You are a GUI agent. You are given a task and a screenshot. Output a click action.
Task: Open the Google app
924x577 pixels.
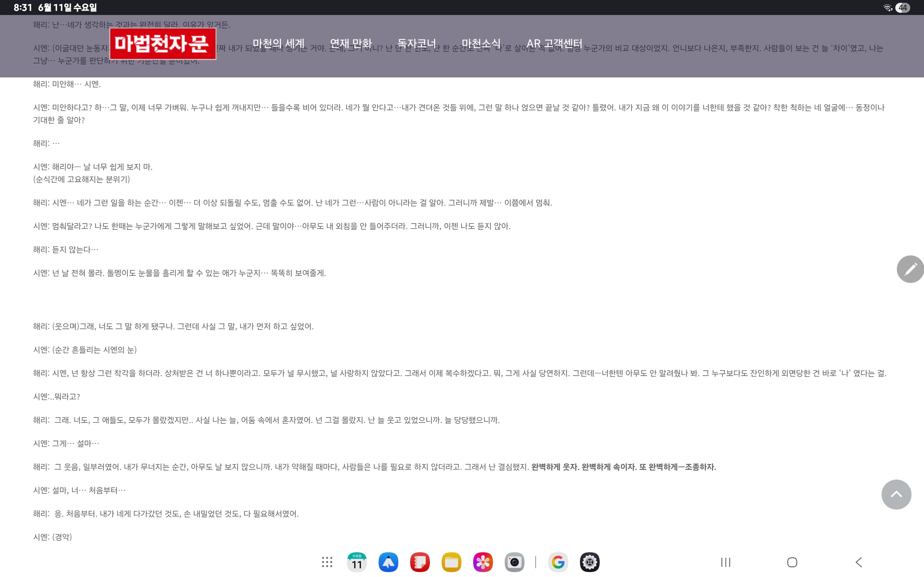[558, 562]
